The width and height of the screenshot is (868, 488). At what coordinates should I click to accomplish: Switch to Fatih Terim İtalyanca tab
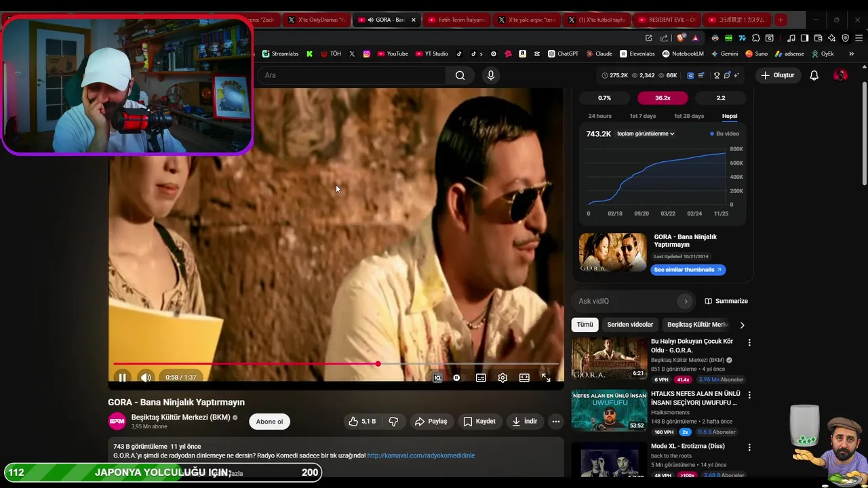click(x=456, y=20)
